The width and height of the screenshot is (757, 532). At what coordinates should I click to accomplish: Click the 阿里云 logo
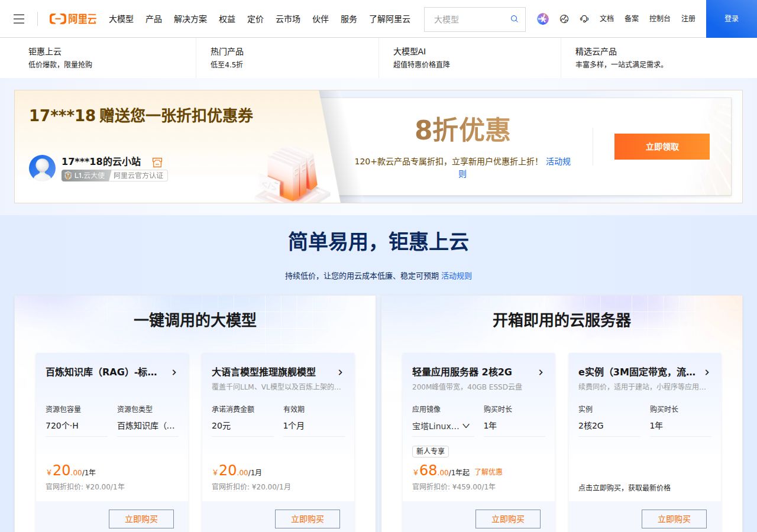pyautogui.click(x=73, y=19)
